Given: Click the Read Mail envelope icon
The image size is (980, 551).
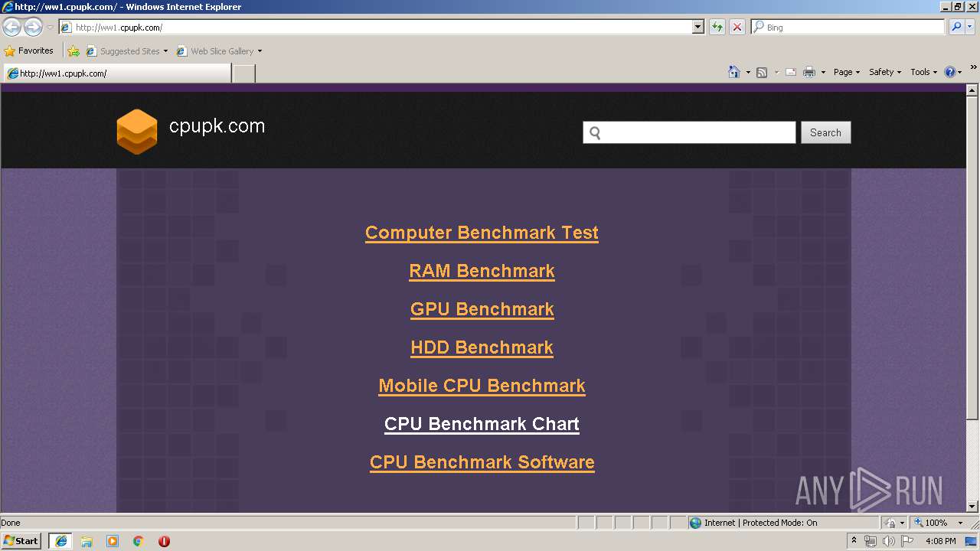Looking at the screenshot, I should pyautogui.click(x=791, y=72).
